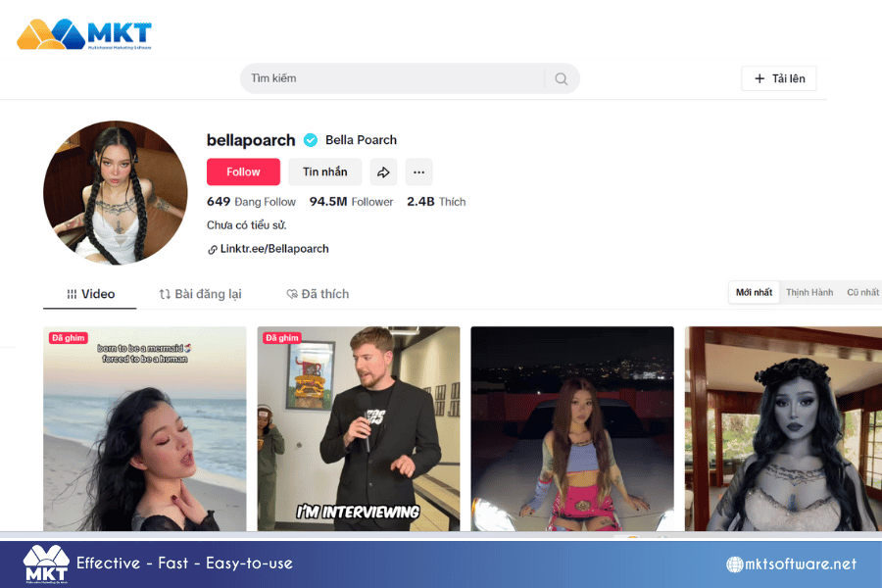Switch to the Video tab
The width and height of the screenshot is (882, 588).
pos(90,294)
